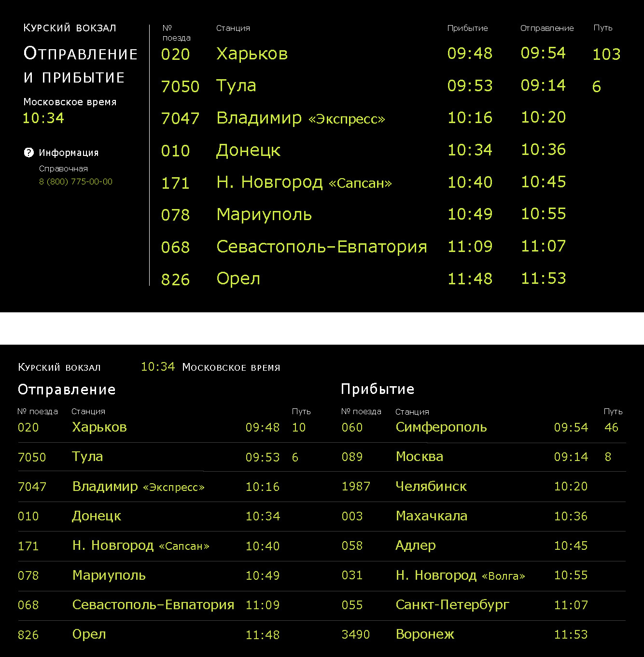The image size is (644, 657).
Task: Click the question mark Информация icon
Action: click(x=28, y=153)
